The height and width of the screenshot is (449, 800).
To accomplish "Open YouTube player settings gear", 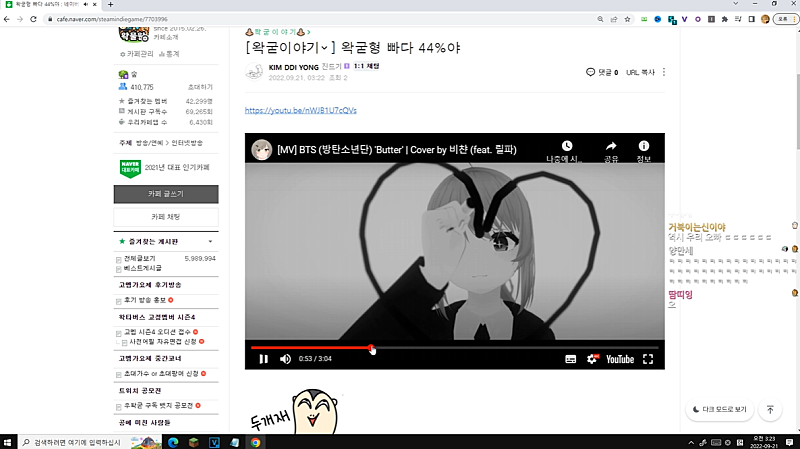I will point(592,359).
